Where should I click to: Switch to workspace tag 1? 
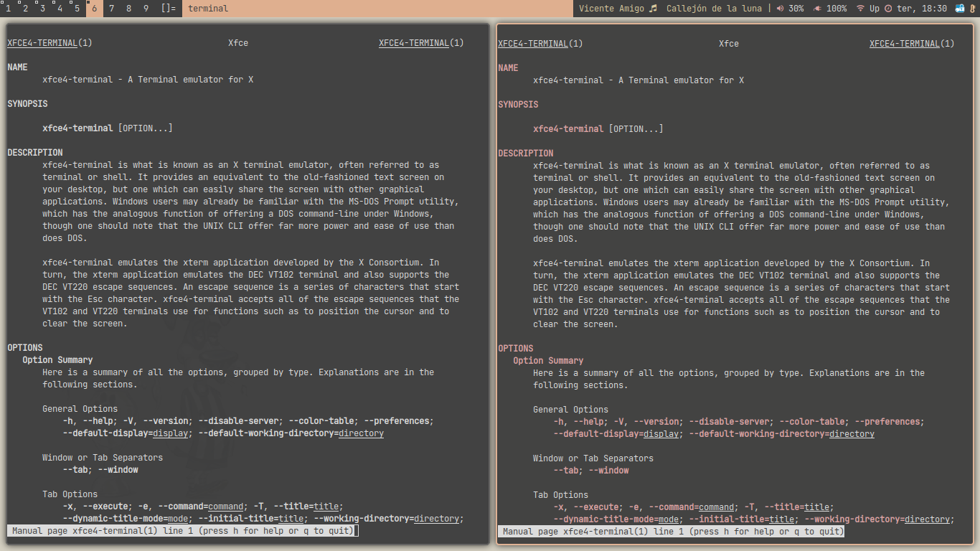coord(8,9)
